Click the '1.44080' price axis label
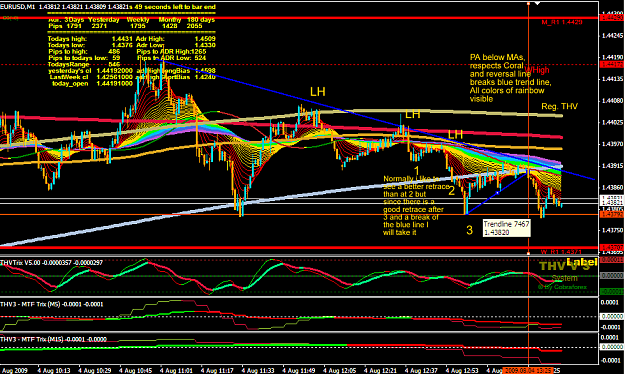625x374 pixels. pyautogui.click(x=612, y=101)
